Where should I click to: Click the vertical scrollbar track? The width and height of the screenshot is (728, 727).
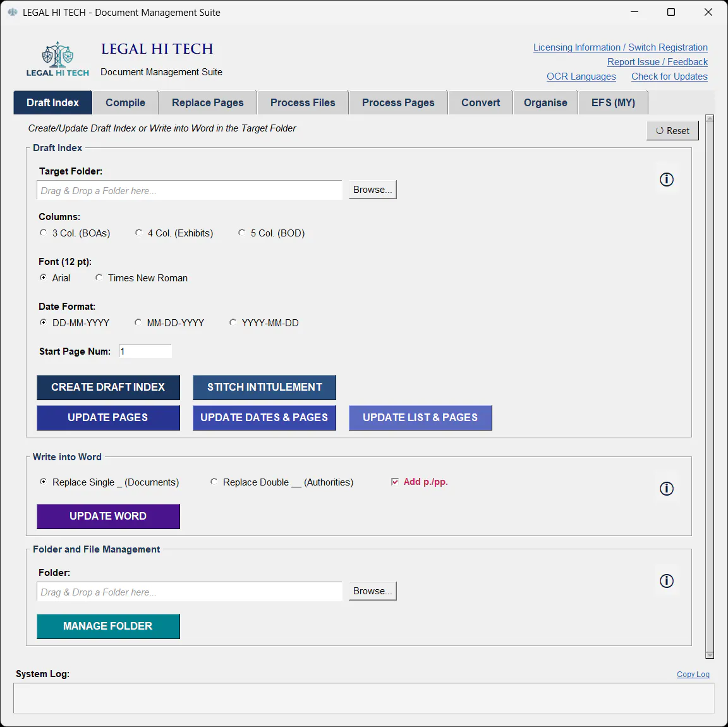pos(709,386)
